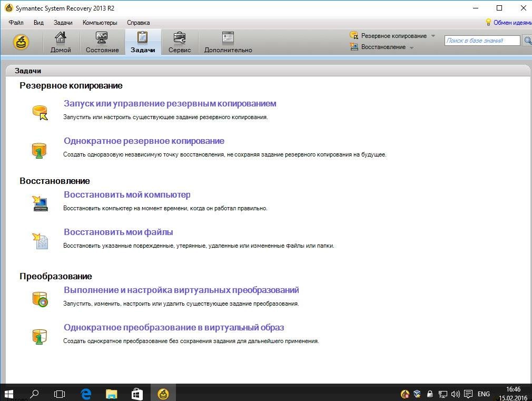The height and width of the screenshot is (401, 532).
Task: Click the Восстановление toolbar icon
Action: pyautogui.click(x=354, y=47)
